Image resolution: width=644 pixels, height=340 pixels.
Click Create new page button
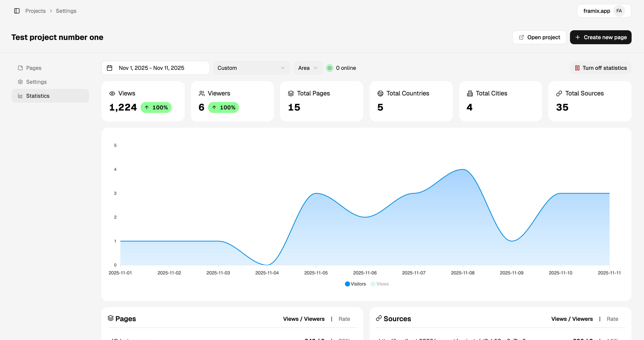[601, 37]
